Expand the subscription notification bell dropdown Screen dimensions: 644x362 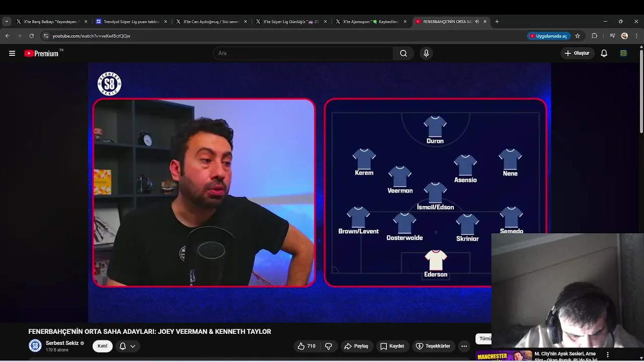tap(127, 346)
